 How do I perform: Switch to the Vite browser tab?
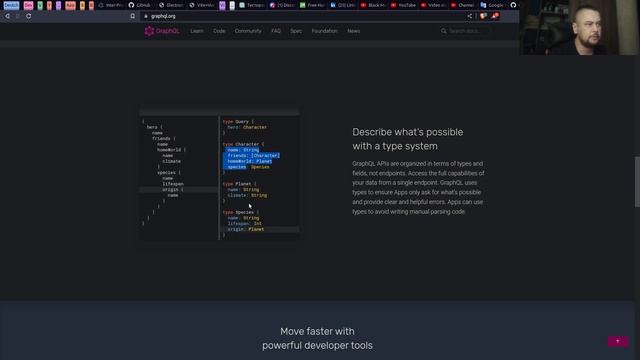tap(202, 5)
